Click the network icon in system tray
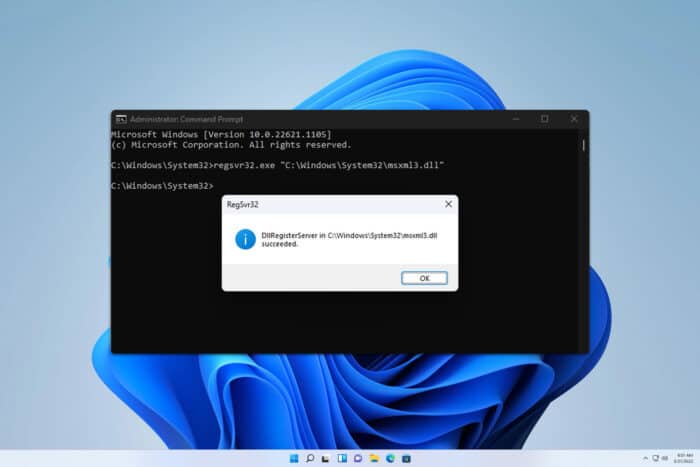Screen dimensions: 700x467 pyautogui.click(x=656, y=459)
